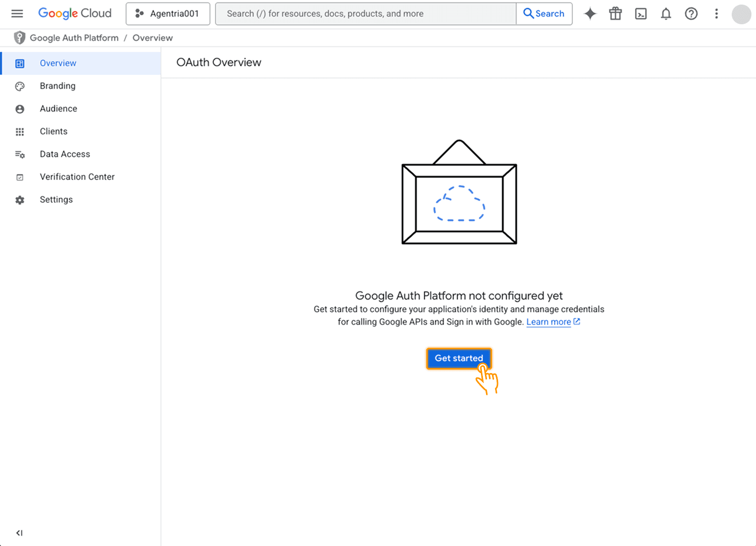This screenshot has height=546, width=756.
Task: Click the empty-state cloud picture illustration
Action: pyautogui.click(x=459, y=192)
